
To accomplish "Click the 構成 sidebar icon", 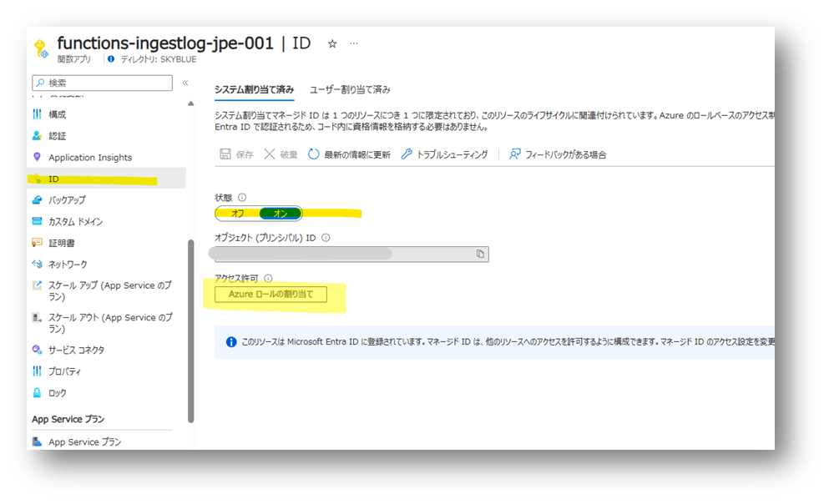I will (x=37, y=114).
